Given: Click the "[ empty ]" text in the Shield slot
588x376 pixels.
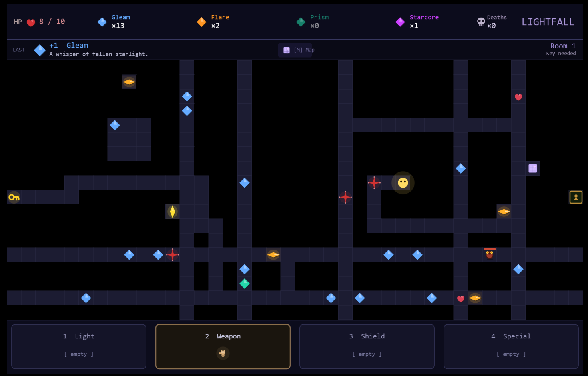Looking at the screenshot, I should [x=367, y=354].
